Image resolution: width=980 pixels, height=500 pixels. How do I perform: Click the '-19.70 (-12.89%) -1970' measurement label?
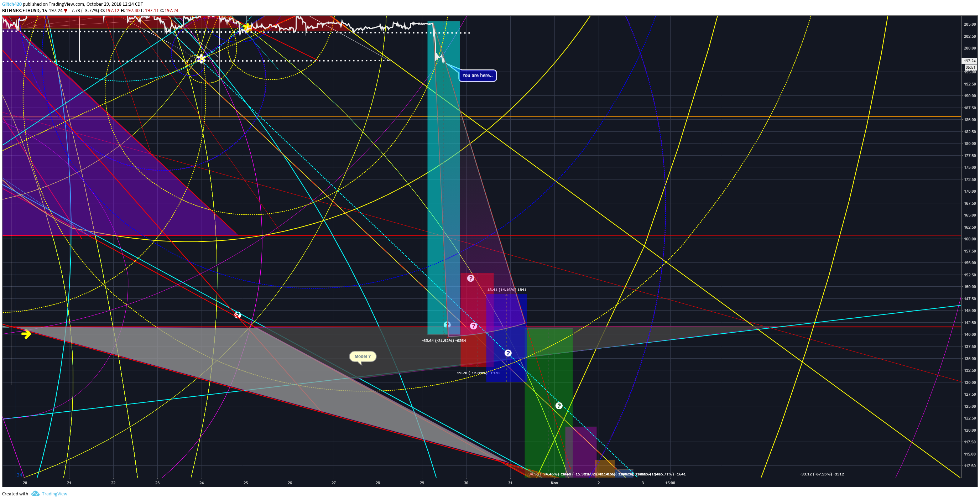tap(477, 373)
